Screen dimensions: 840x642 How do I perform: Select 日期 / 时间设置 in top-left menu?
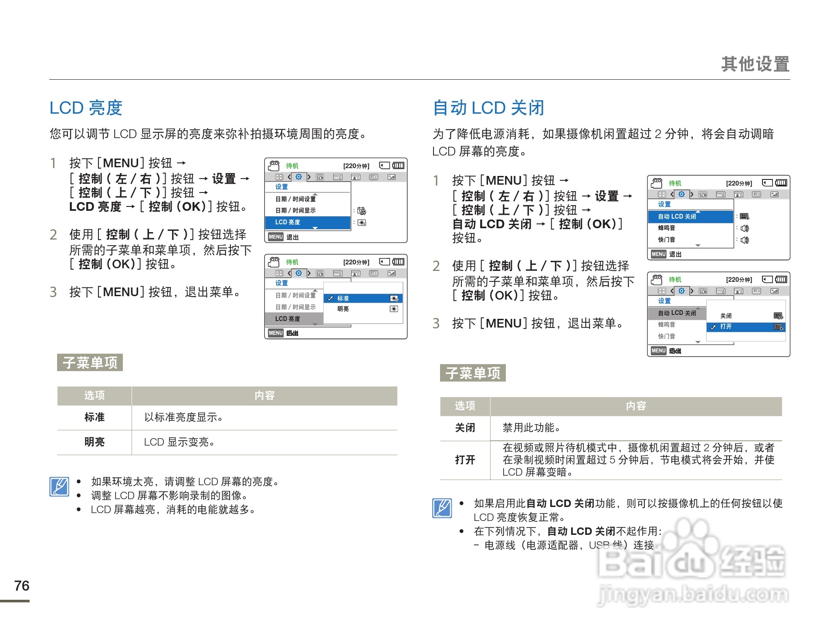click(295, 199)
